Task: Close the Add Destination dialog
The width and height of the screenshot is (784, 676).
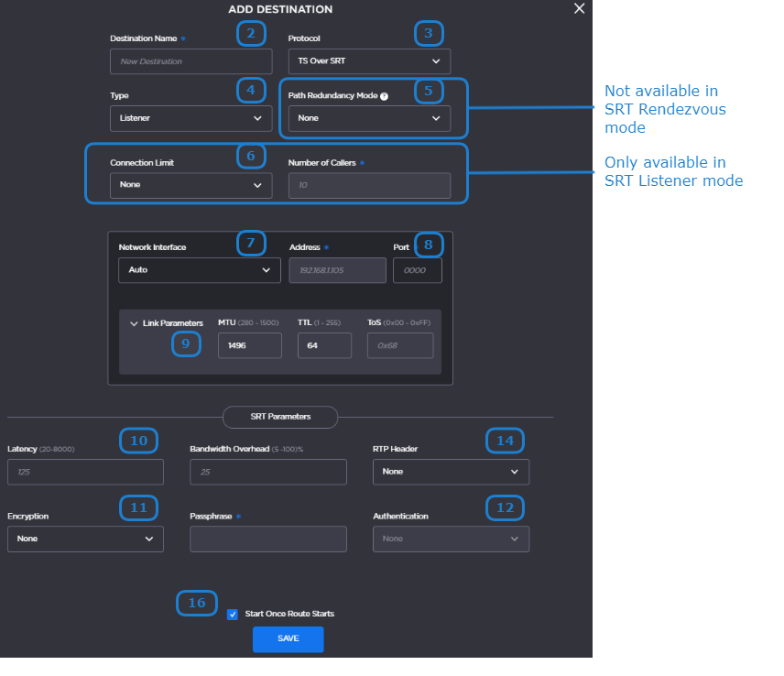Action: click(x=578, y=8)
